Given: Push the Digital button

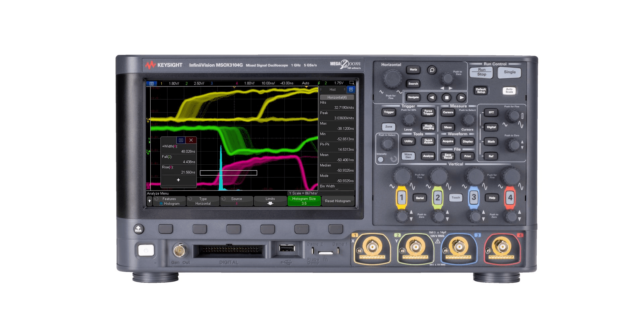Looking at the screenshot, I should tap(491, 127).
